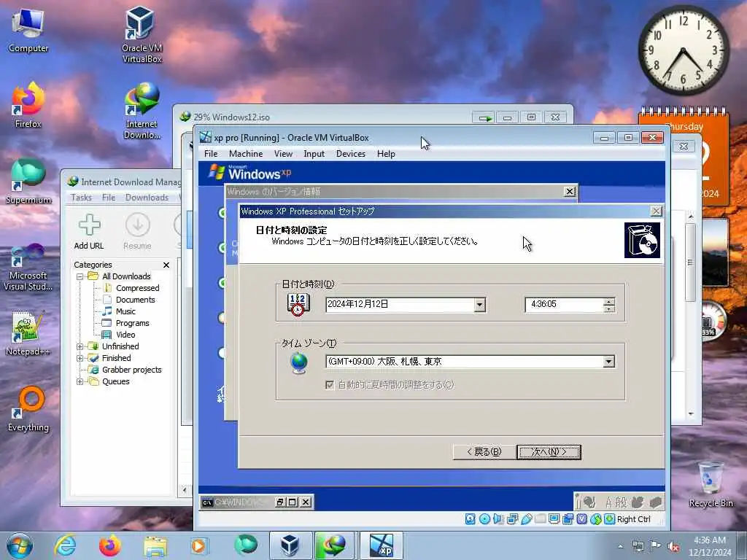
Task: Open the Downloads menu in IDM window
Action: (x=147, y=198)
